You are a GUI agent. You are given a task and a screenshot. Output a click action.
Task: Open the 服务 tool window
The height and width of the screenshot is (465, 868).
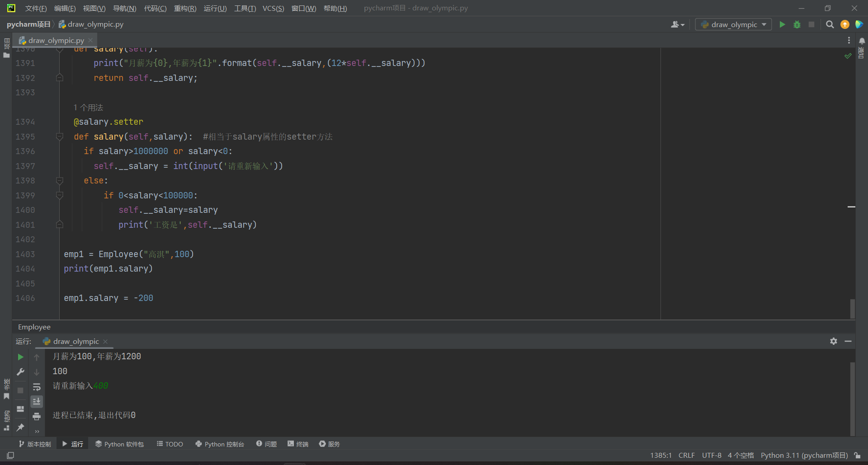pyautogui.click(x=329, y=444)
